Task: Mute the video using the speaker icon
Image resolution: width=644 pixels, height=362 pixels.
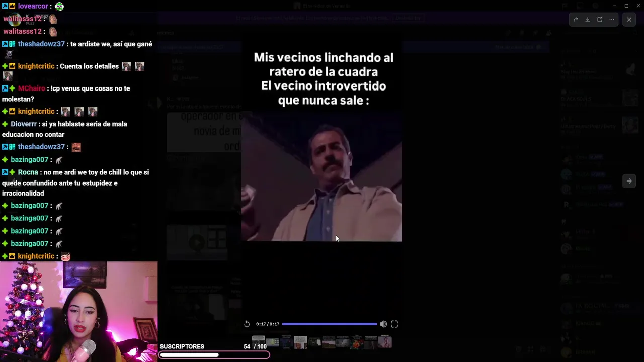Action: pyautogui.click(x=383, y=324)
